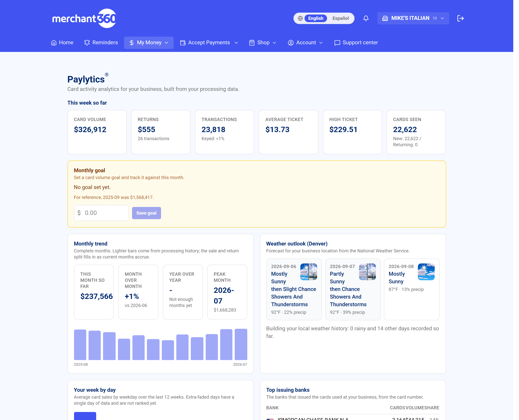Switch language to Español
The height and width of the screenshot is (420, 519).
tap(341, 18)
